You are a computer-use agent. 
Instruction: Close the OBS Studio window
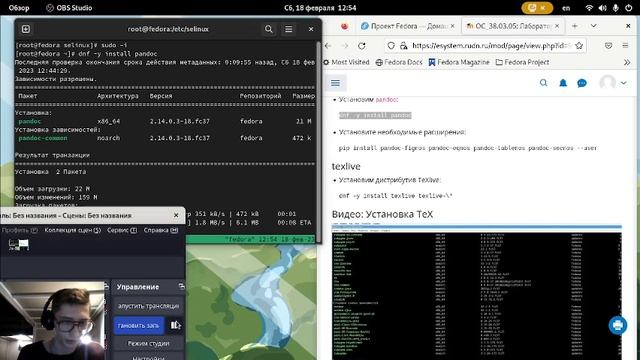click(x=176, y=215)
